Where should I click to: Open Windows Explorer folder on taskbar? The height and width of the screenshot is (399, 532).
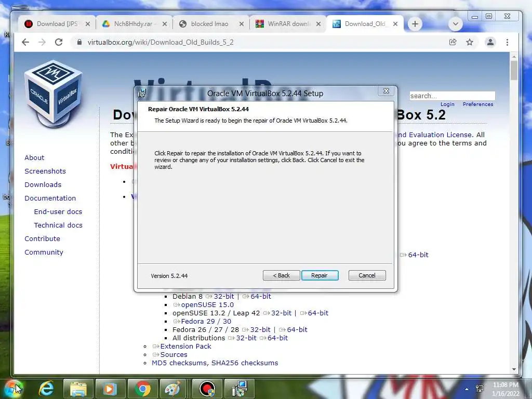coord(78,389)
